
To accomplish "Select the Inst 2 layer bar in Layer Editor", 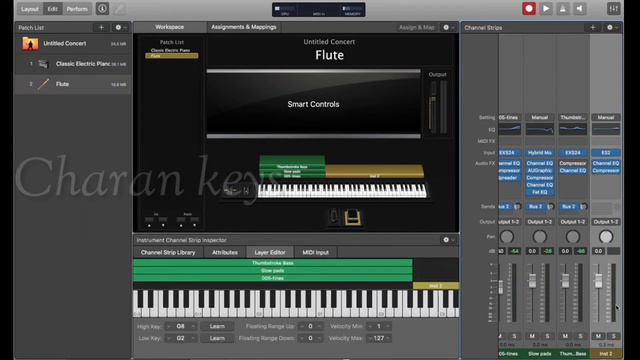I will point(436,286).
